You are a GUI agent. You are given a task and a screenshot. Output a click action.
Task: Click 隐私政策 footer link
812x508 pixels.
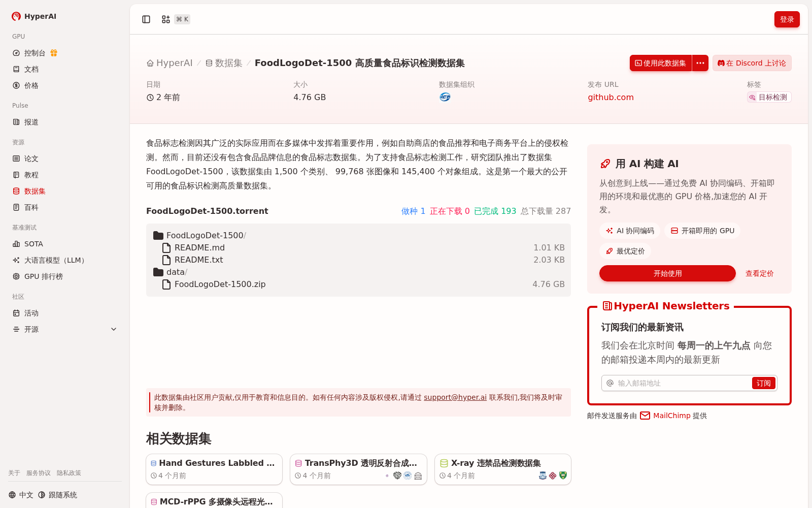point(69,473)
